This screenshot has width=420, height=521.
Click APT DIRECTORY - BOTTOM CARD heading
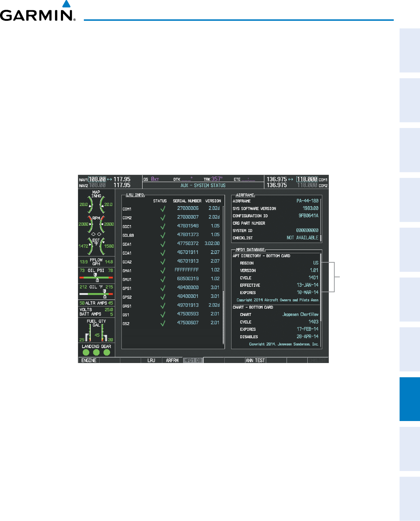point(261,256)
